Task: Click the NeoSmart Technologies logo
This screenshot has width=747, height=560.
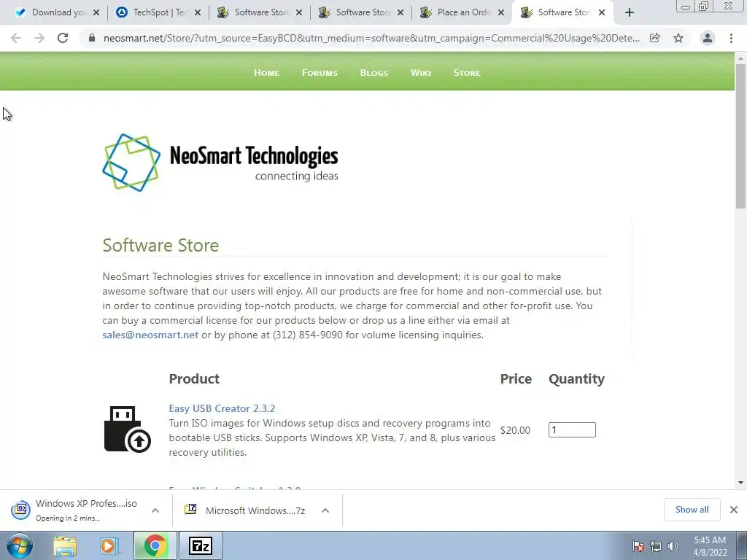Action: click(220, 163)
